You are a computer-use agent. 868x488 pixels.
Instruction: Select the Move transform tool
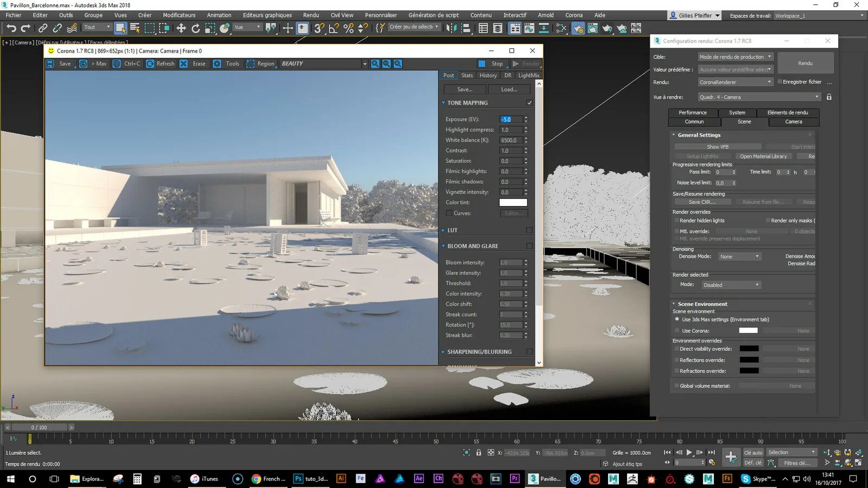click(181, 28)
